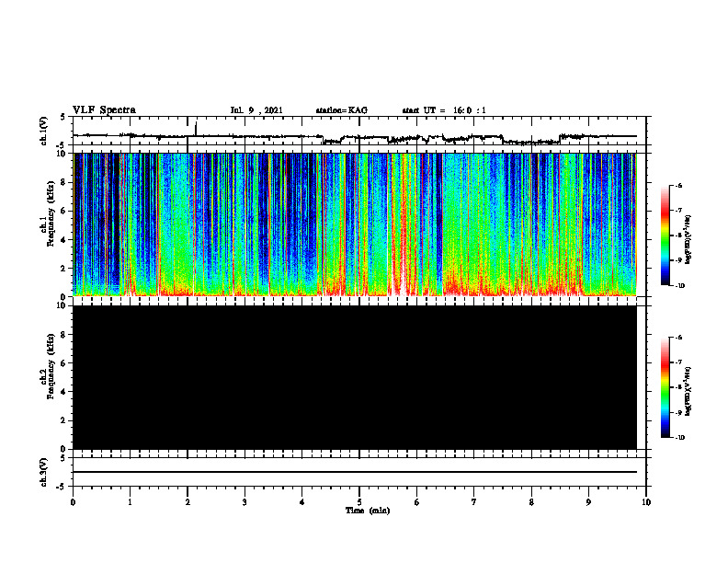This screenshot has width=728, height=563.
Task: Select the "start UT = 16:0:1" text
Action: pyautogui.click(x=444, y=110)
